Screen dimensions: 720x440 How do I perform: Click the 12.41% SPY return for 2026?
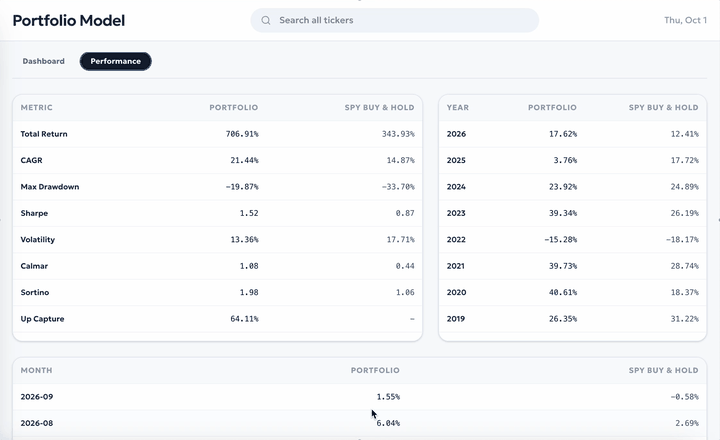(x=685, y=134)
